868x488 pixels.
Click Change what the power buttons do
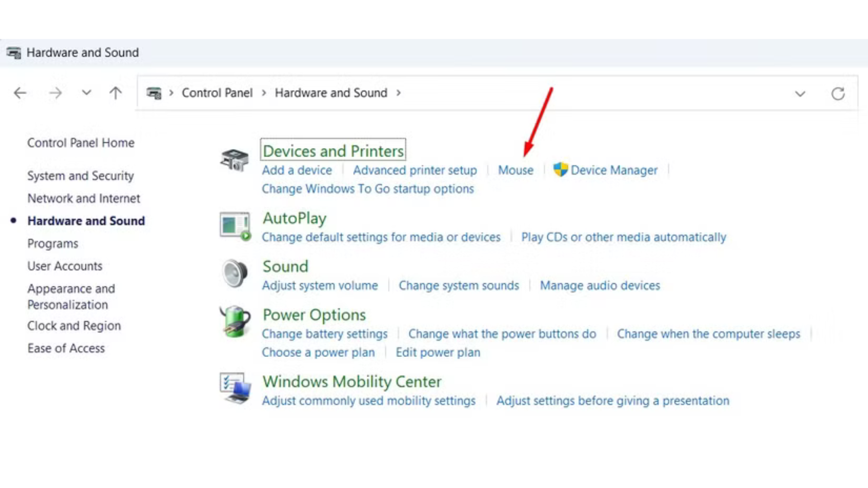502,334
